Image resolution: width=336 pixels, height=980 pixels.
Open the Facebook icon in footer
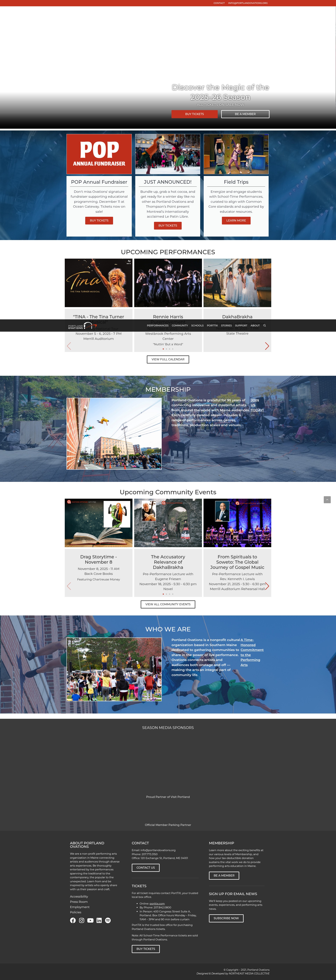pyautogui.click(x=73, y=920)
